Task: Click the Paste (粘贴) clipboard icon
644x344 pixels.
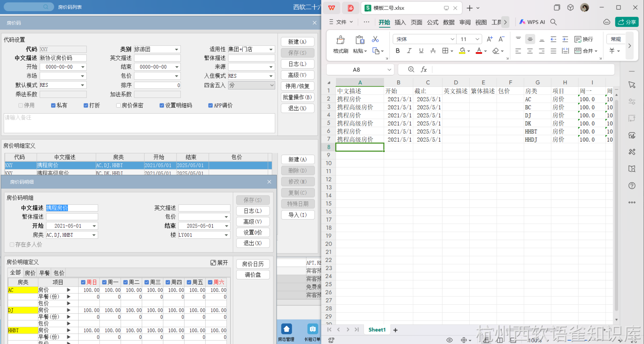Action: pyautogui.click(x=360, y=40)
